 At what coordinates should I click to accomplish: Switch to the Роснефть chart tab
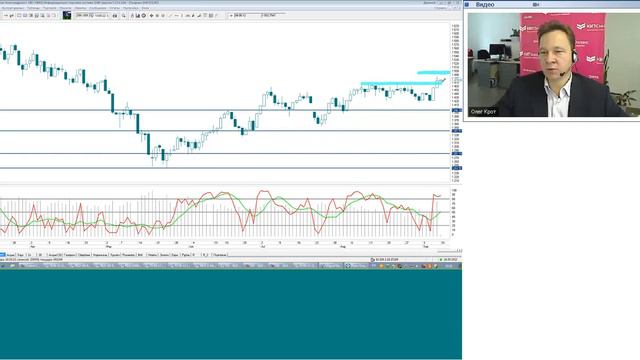point(128,255)
